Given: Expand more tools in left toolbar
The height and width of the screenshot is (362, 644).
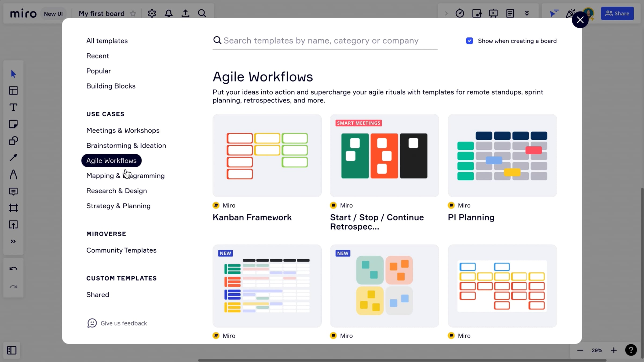Looking at the screenshot, I should 13,241.
